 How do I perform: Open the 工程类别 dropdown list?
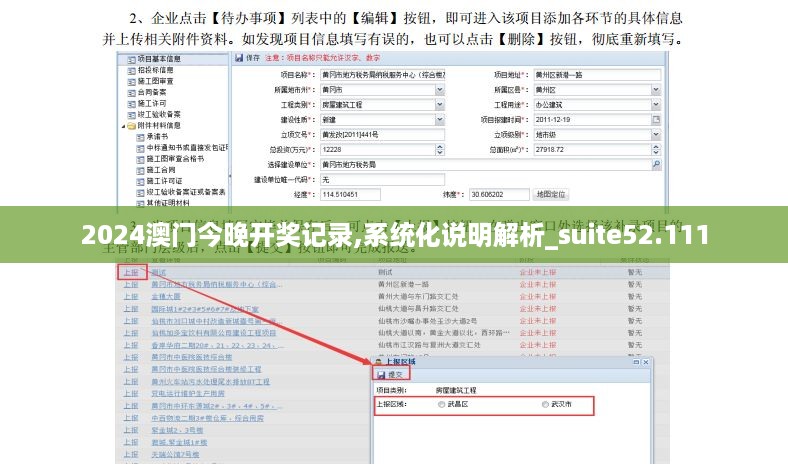click(x=440, y=105)
